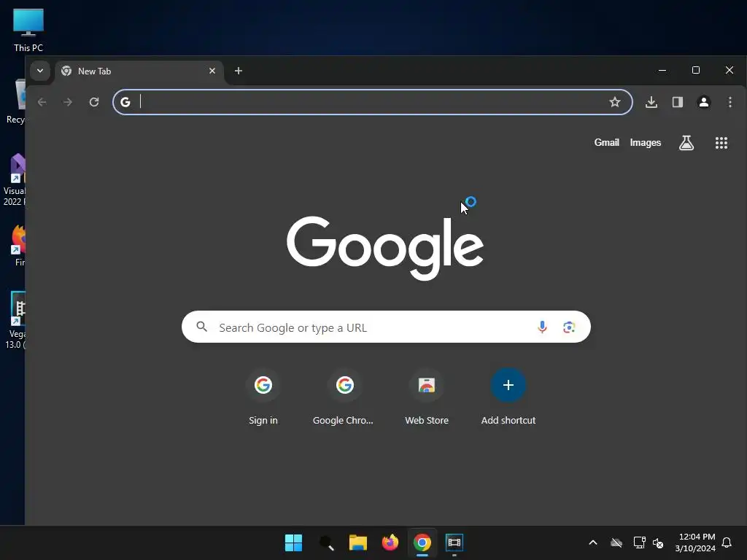This screenshot has height=560, width=747.
Task: Open File Explorer from taskbar
Action: [357, 542]
